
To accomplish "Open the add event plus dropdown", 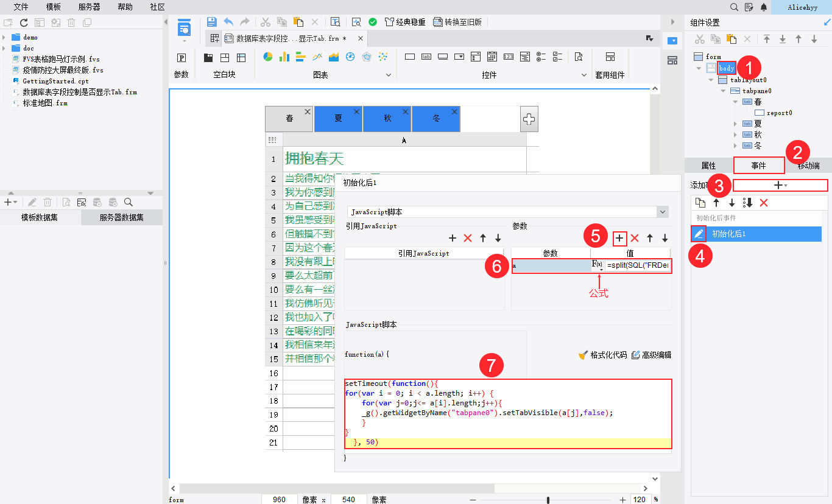I will [x=780, y=185].
